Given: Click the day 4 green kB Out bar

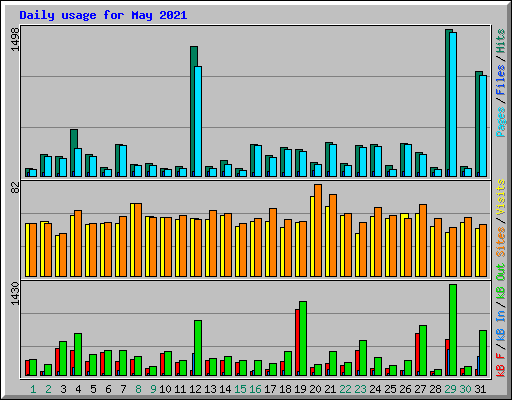Looking at the screenshot, I should click(x=78, y=355).
